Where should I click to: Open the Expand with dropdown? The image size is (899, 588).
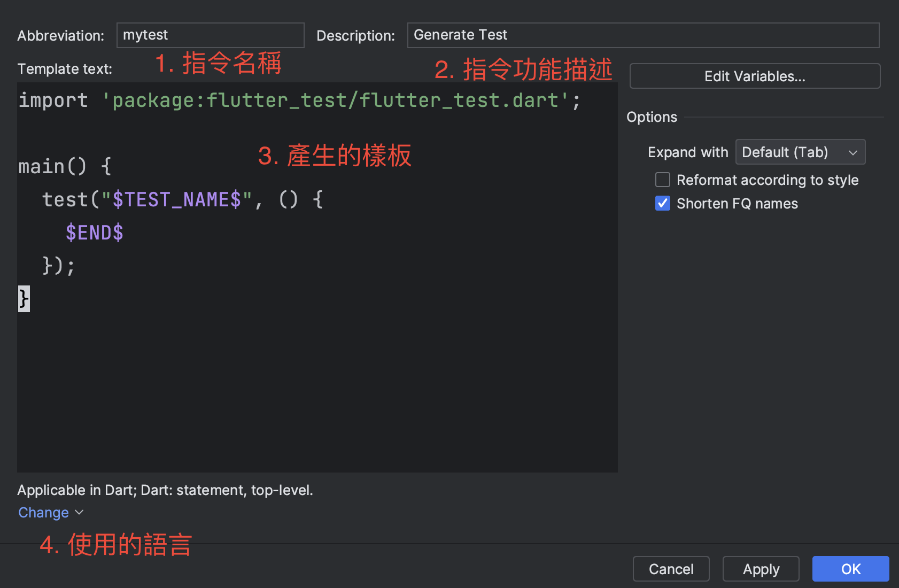coord(800,152)
